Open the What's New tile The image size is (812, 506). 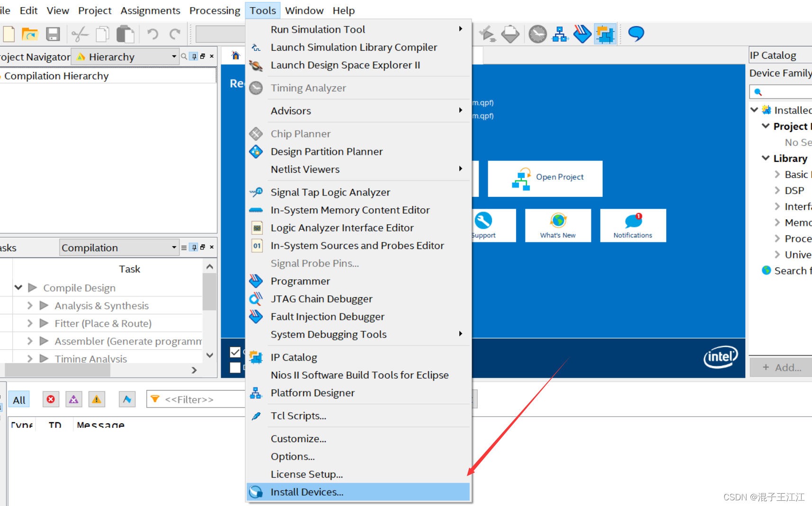(558, 225)
